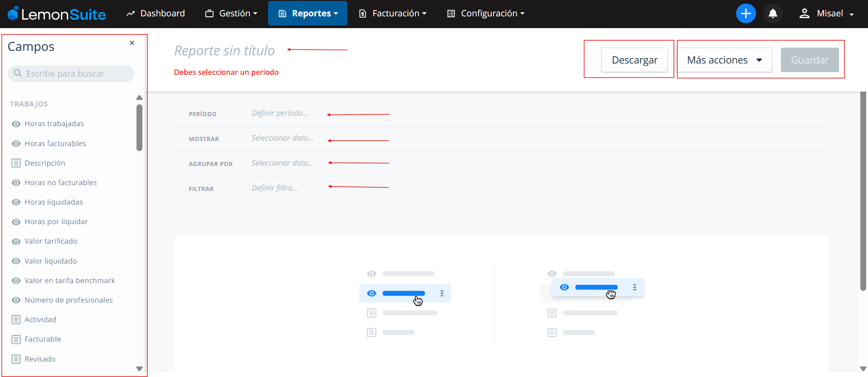Screen dimensions: 868x377
Task: Click Seleccionar dato in Mostrar row
Action: pyautogui.click(x=282, y=138)
